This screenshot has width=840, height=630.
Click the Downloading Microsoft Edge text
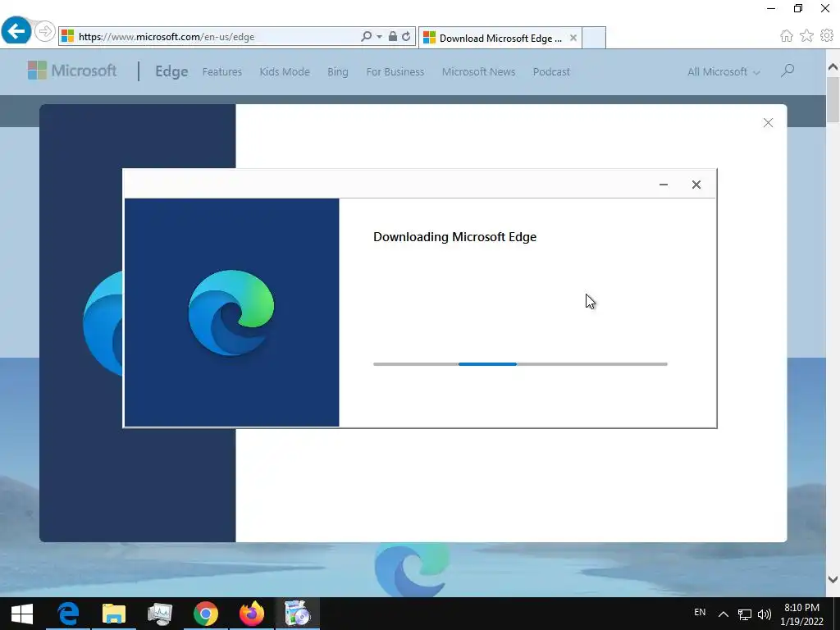click(x=454, y=237)
